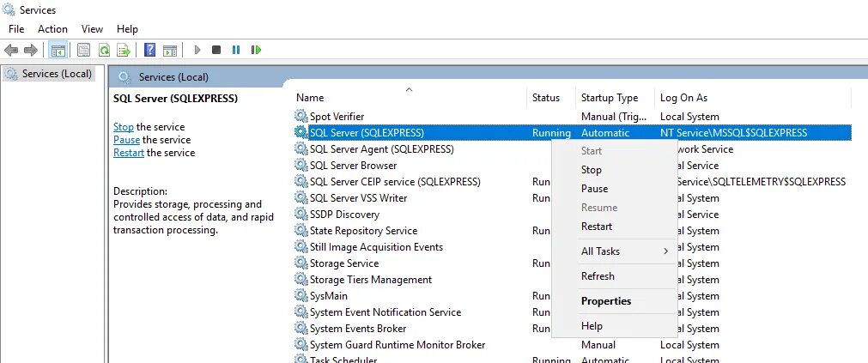Click the Back arrow toolbar icon
The height and width of the screenshot is (363, 868).
10,51
